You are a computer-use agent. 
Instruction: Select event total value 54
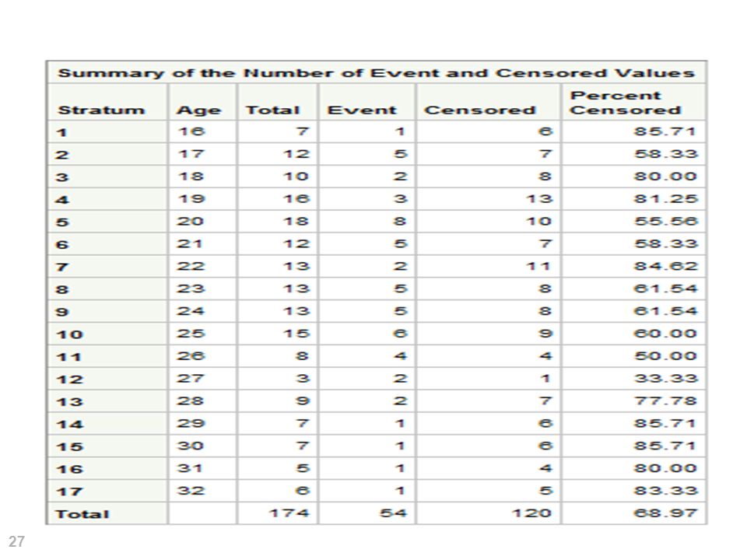[x=393, y=513]
